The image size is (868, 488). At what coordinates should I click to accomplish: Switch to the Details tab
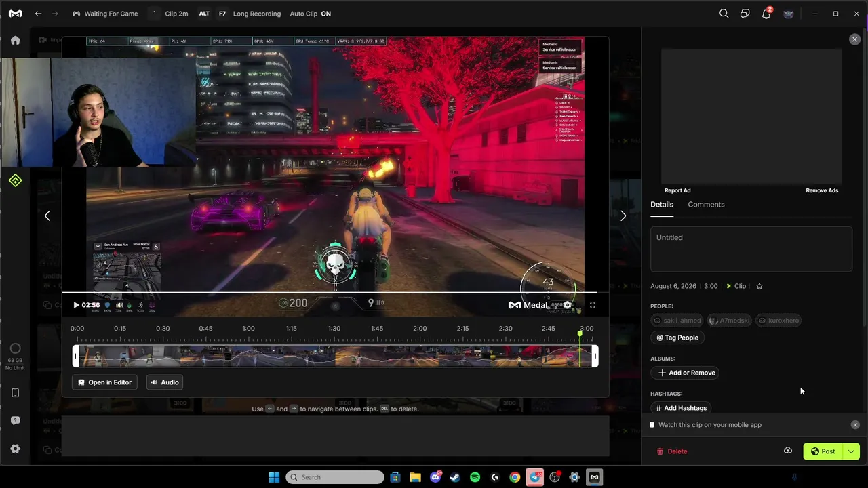tap(662, 205)
